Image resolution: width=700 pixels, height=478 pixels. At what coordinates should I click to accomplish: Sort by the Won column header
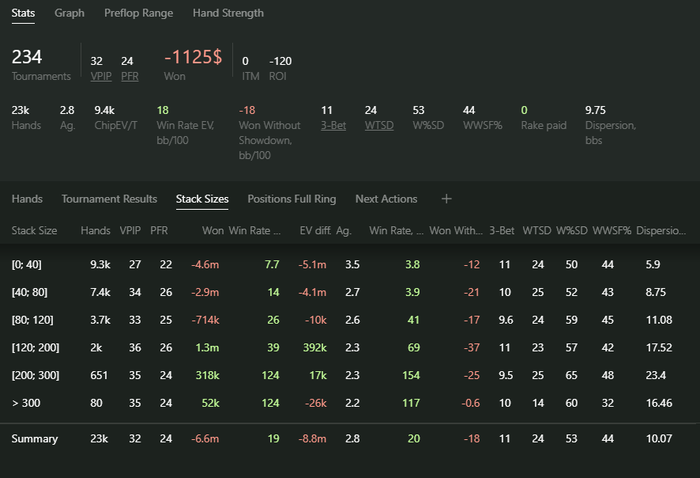click(x=212, y=231)
